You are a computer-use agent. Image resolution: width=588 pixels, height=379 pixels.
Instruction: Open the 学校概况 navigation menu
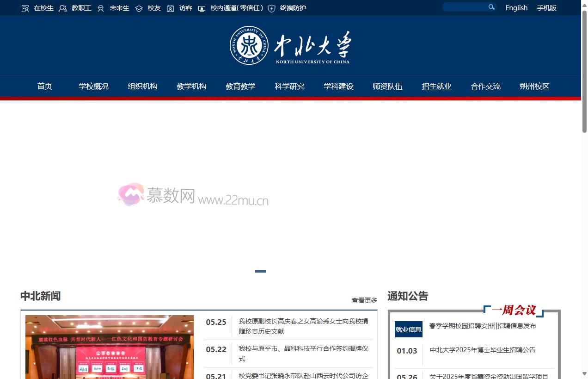point(93,86)
